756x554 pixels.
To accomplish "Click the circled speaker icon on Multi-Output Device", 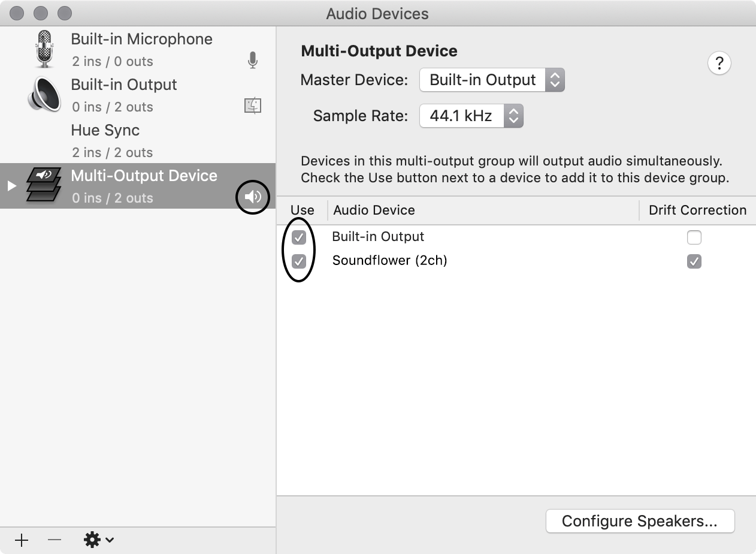I will click(x=252, y=197).
